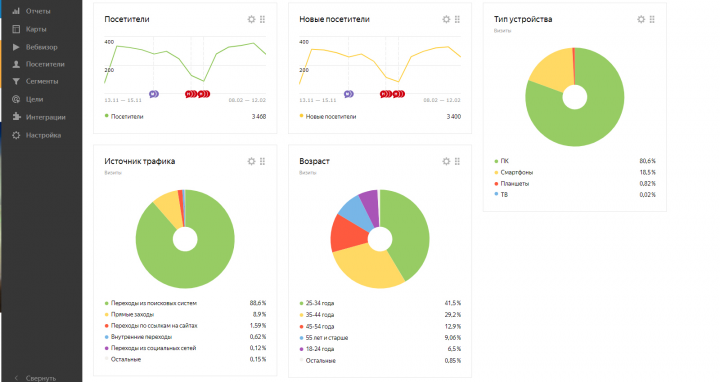
Task: Click purple annotation marker on Посетители chart
Action: click(x=154, y=94)
